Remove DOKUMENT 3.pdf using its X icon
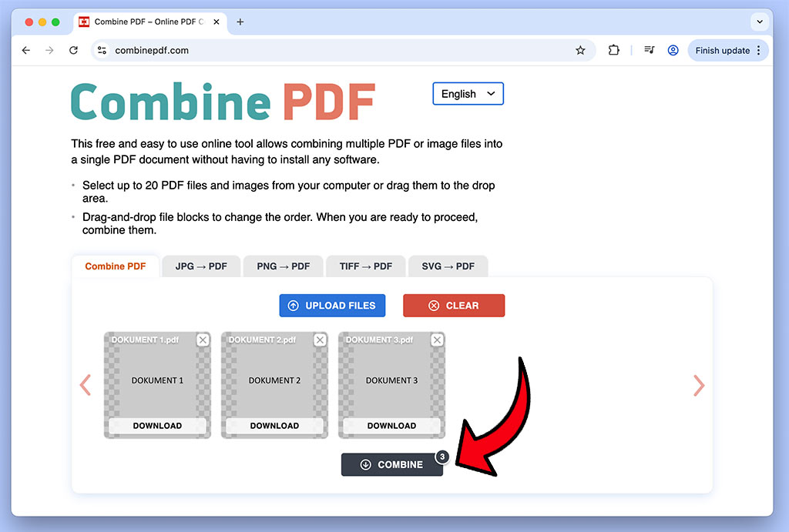Image resolution: width=789 pixels, height=532 pixels. [437, 340]
